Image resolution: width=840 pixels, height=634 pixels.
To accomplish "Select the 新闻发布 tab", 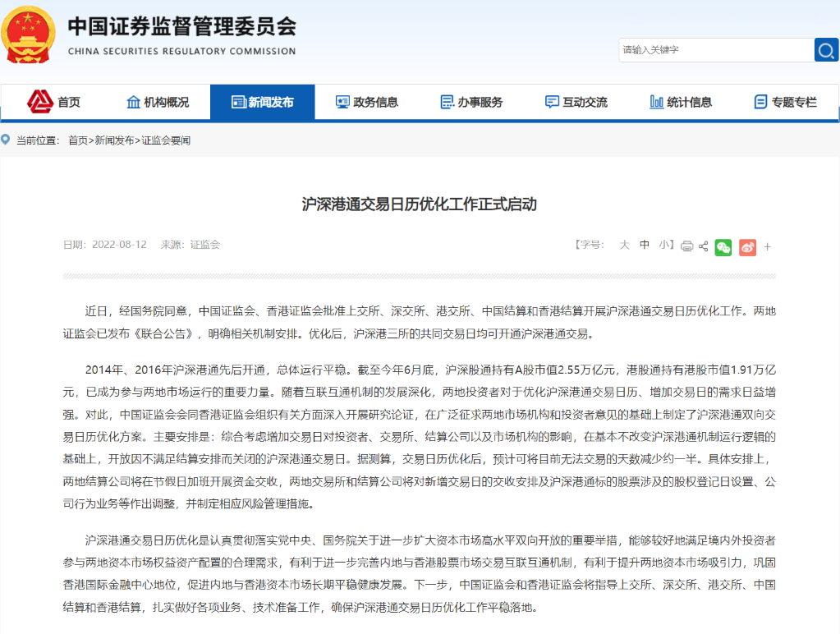I will pyautogui.click(x=262, y=103).
